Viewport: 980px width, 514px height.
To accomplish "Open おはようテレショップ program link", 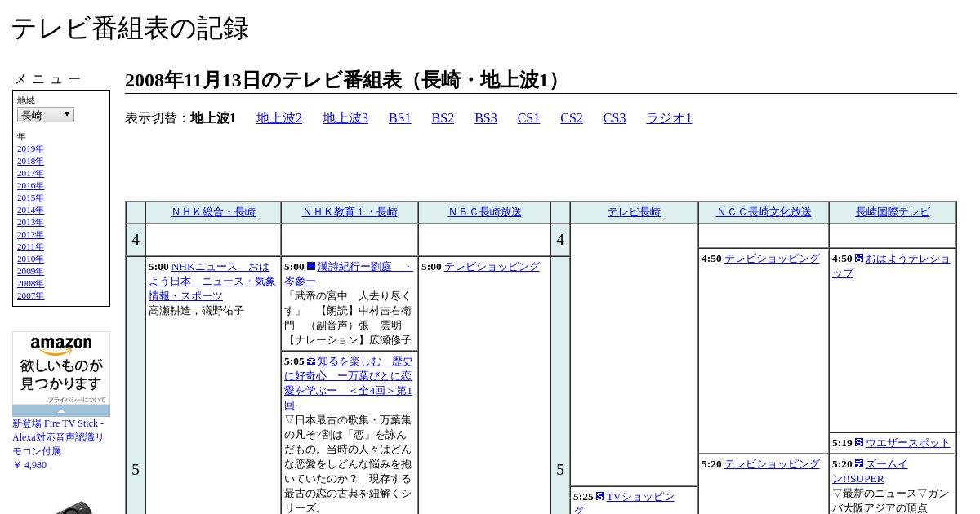I will pos(892,266).
